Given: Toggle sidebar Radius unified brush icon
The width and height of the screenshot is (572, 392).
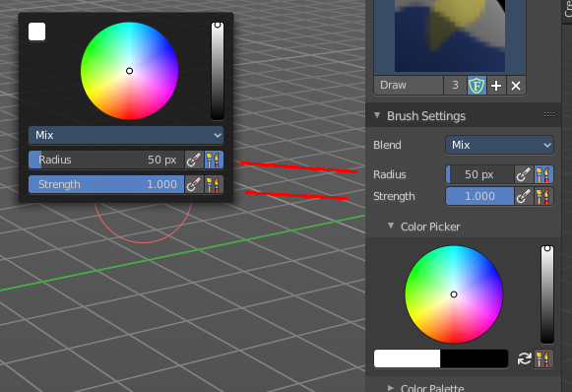Looking at the screenshot, I should (543, 174).
